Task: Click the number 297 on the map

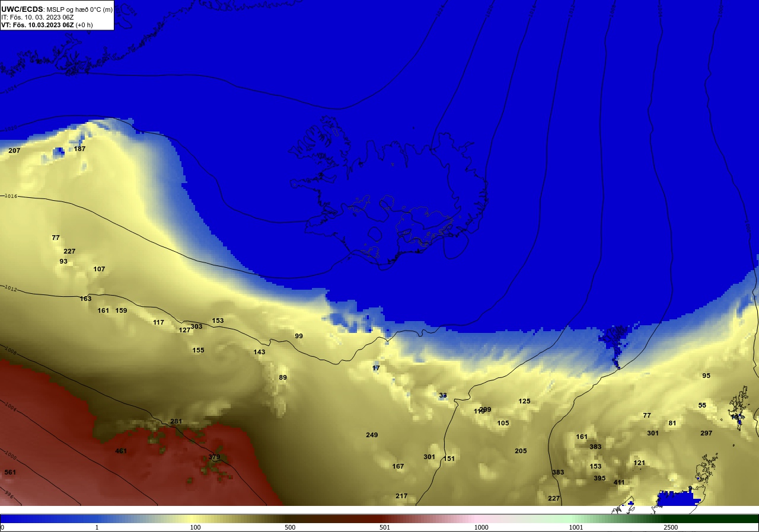Action: pos(706,433)
